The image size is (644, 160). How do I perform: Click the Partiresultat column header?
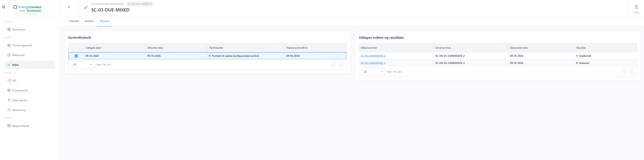coord(246,48)
